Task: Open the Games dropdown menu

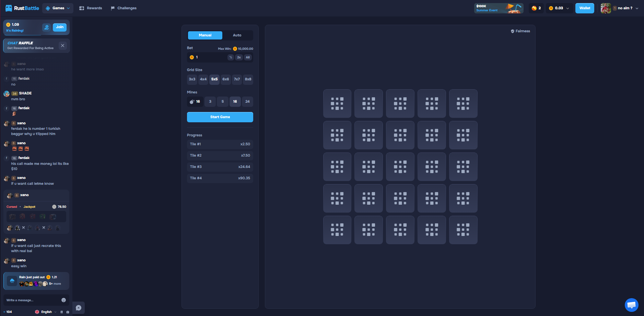Action: point(58,8)
